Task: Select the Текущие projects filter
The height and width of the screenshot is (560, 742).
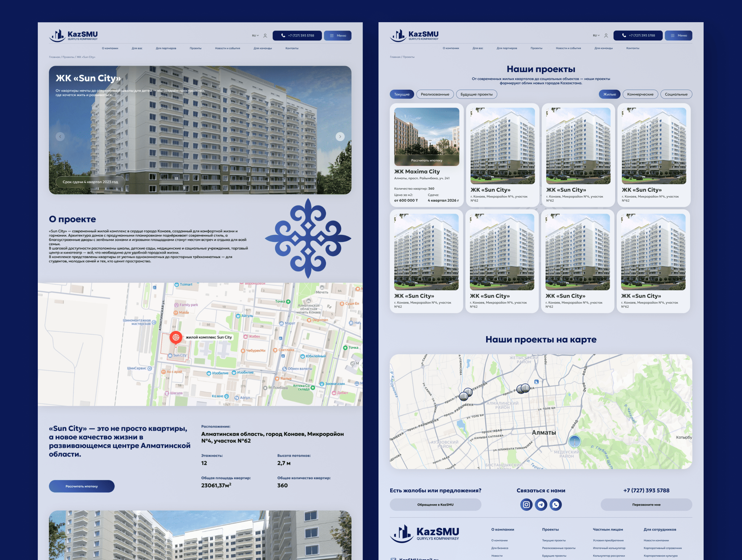Action: [x=402, y=94]
